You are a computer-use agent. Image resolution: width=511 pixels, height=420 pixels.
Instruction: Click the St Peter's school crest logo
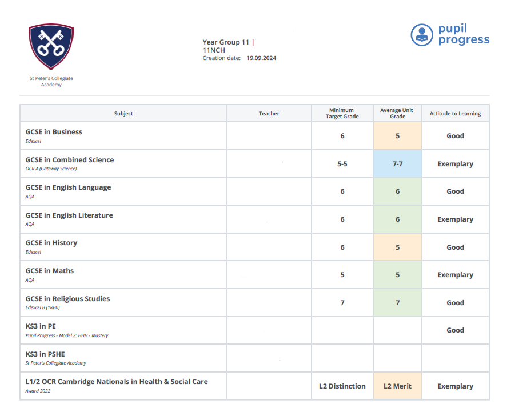click(x=51, y=46)
